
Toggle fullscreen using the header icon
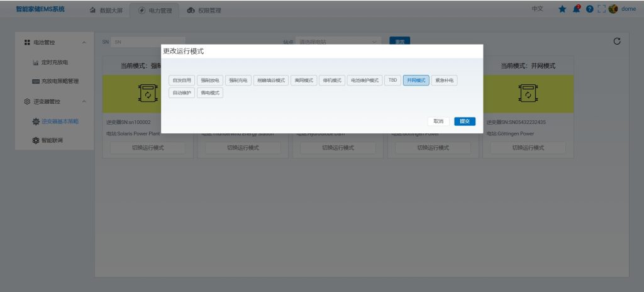pyautogui.click(x=601, y=9)
